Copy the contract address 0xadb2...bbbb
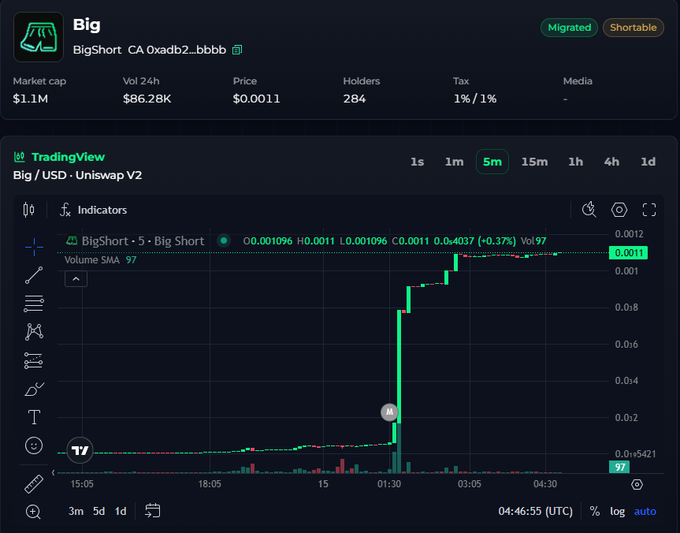 point(237,50)
